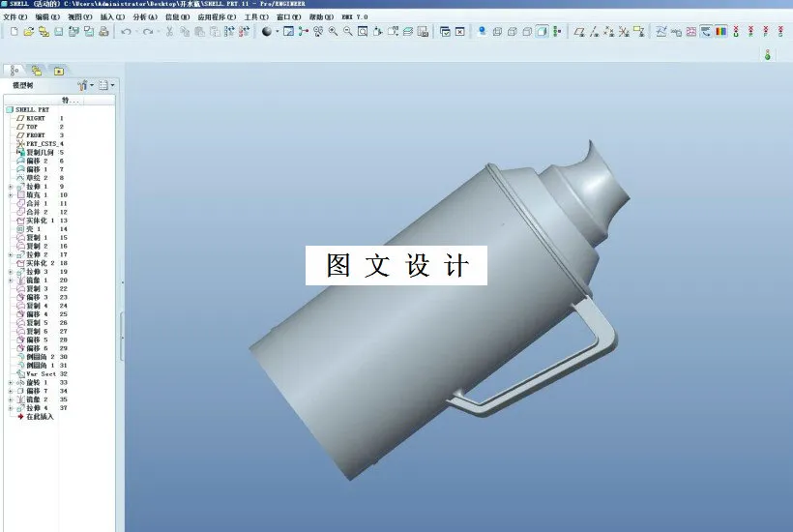Open the folder browser tab
This screenshot has width=793, height=532.
coord(37,71)
